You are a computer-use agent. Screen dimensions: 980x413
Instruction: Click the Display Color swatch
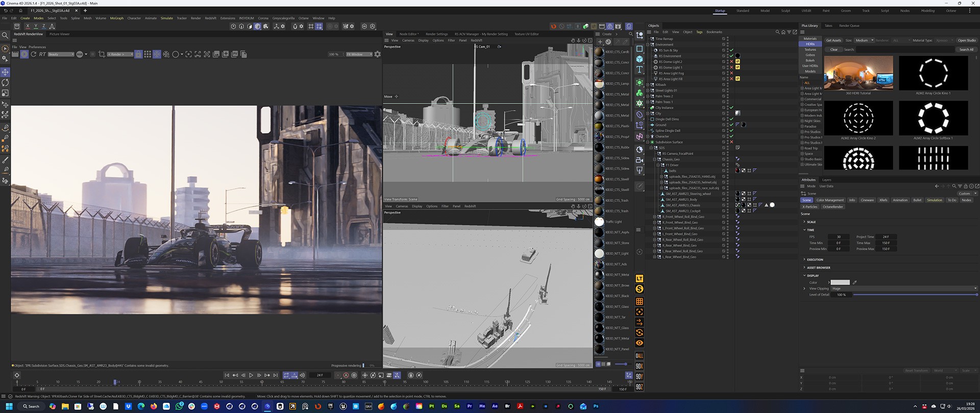click(x=840, y=282)
